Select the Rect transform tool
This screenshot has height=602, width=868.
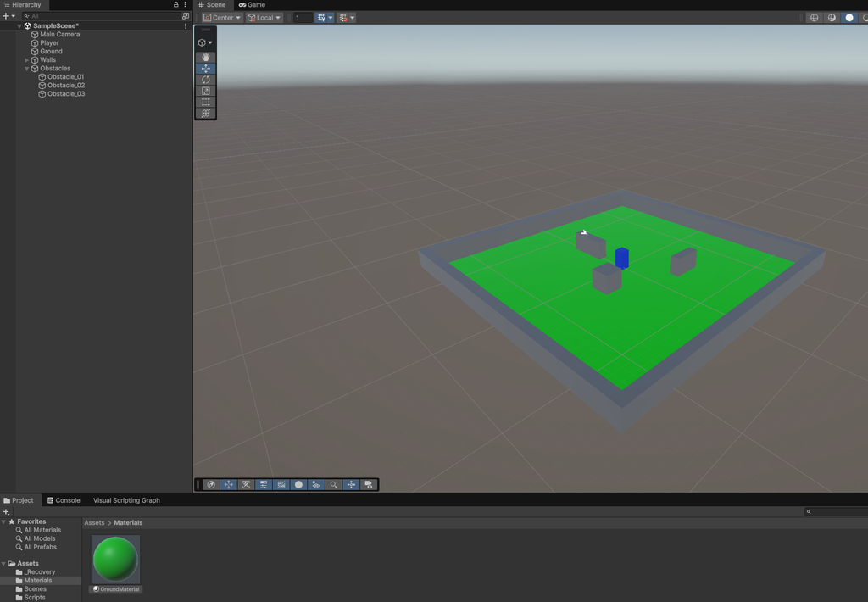(205, 102)
